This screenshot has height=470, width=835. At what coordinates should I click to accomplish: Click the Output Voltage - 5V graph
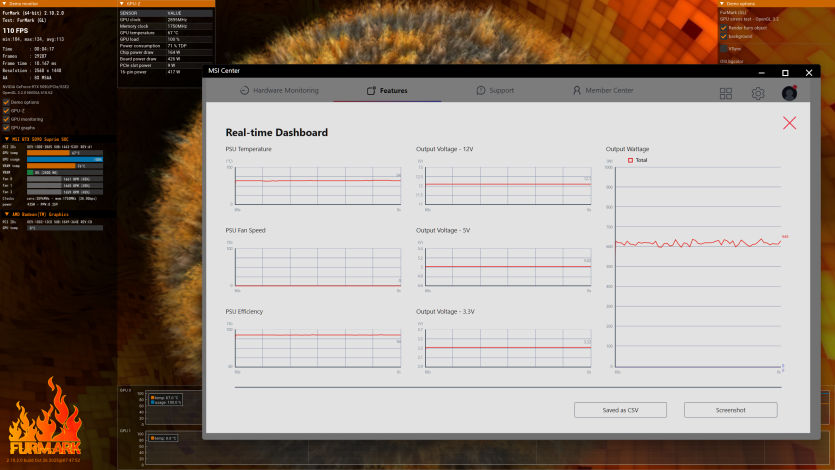(x=508, y=267)
